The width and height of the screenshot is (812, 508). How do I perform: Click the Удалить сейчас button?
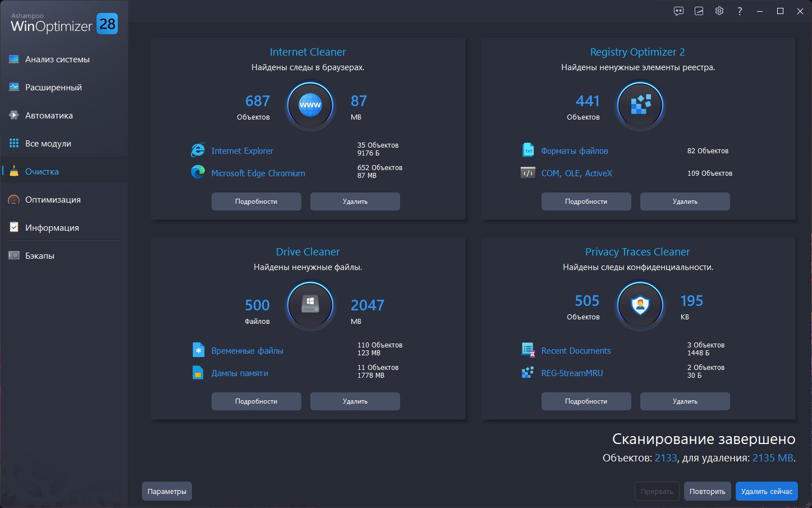click(767, 491)
